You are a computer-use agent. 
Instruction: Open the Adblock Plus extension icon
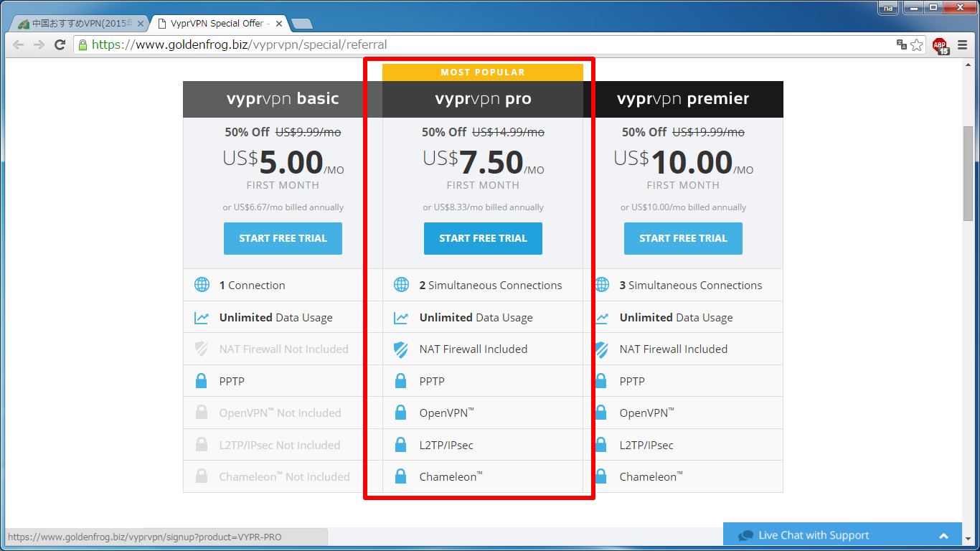click(940, 45)
